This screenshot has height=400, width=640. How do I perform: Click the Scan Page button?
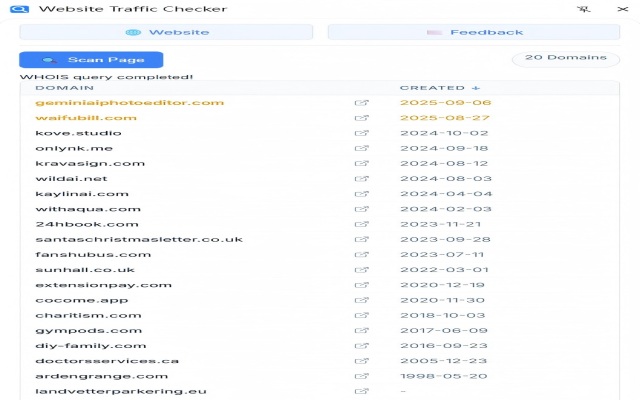point(91,60)
